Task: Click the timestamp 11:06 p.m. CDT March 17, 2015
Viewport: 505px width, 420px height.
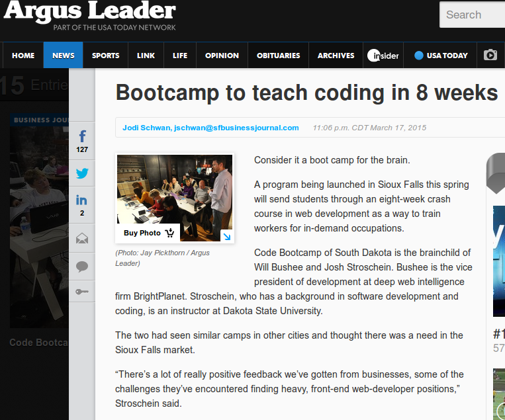Action: click(369, 128)
